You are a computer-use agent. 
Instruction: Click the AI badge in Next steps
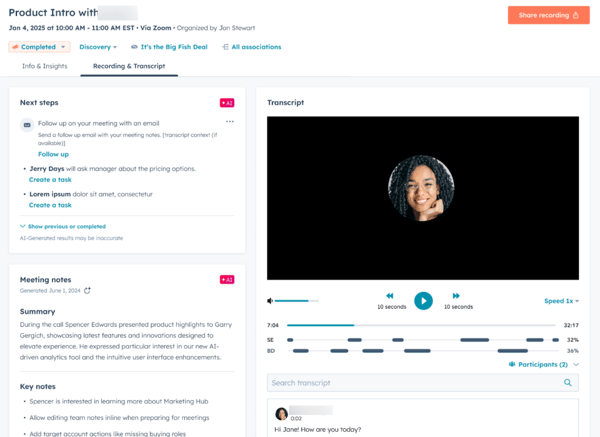pos(227,102)
